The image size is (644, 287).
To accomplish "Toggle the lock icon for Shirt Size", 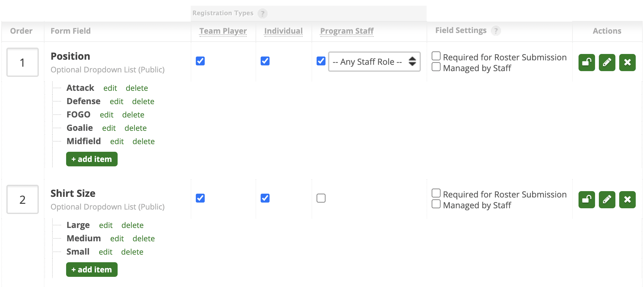I will point(586,199).
